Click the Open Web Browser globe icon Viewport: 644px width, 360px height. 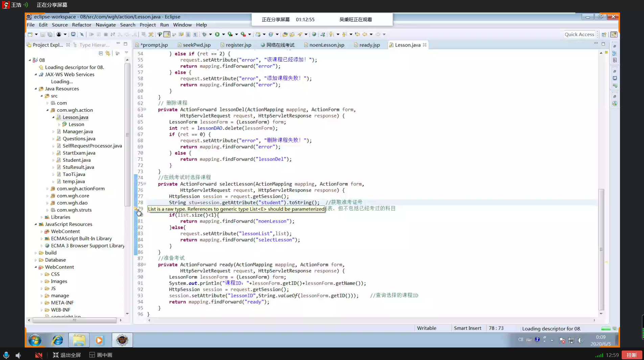[314, 34]
